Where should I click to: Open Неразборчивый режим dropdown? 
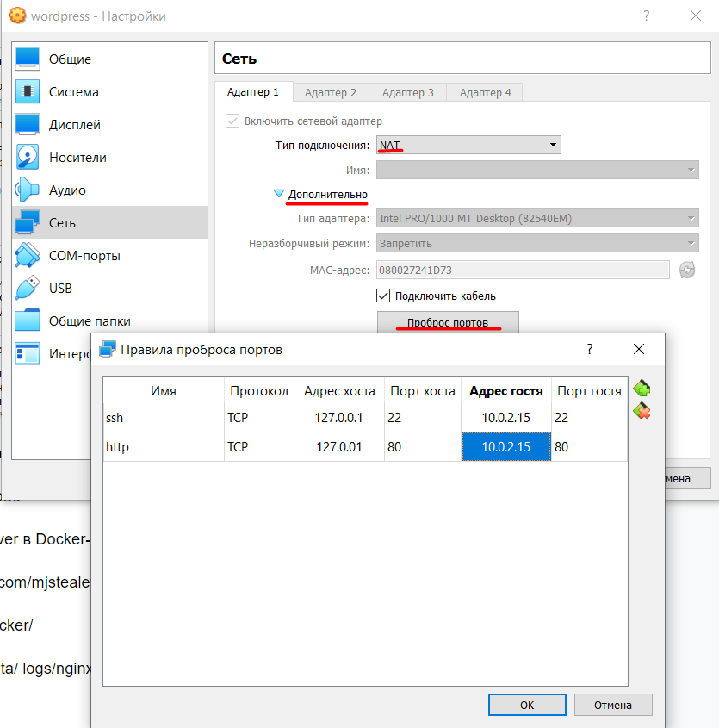click(537, 243)
